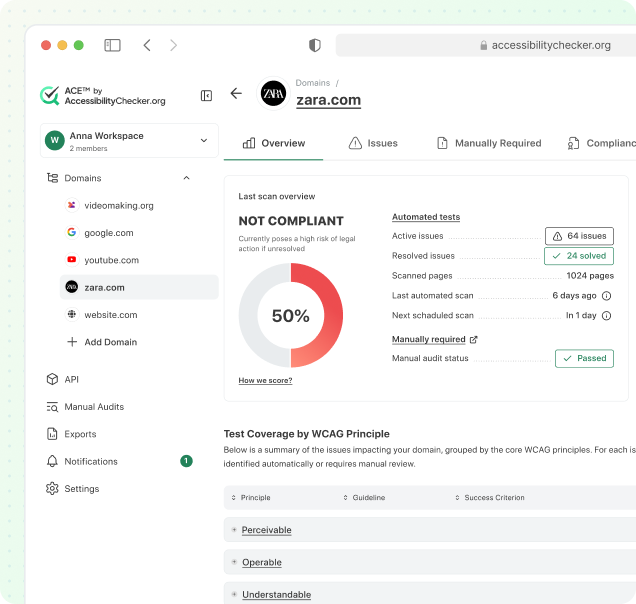
Task: Click the Manually Required document icon
Action: pos(443,143)
